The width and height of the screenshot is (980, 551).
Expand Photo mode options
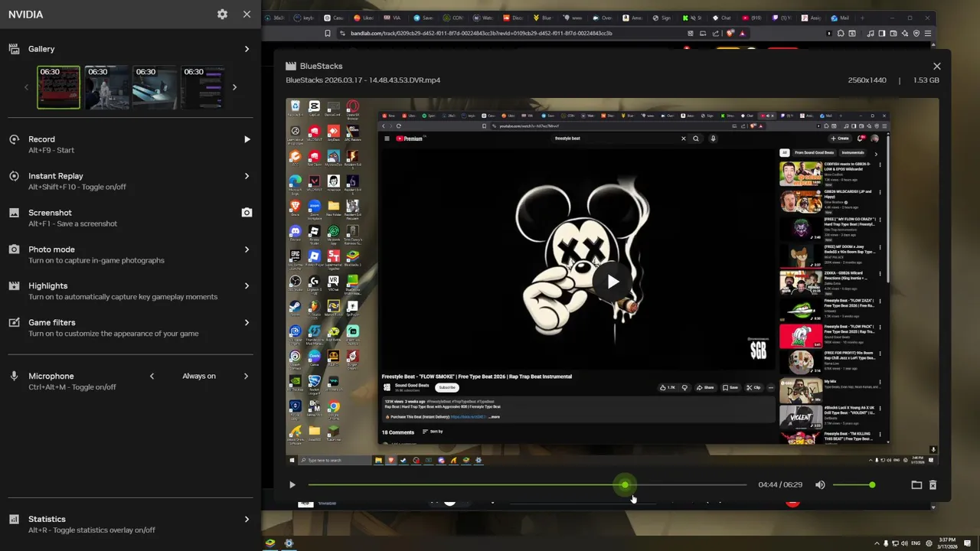(x=247, y=249)
